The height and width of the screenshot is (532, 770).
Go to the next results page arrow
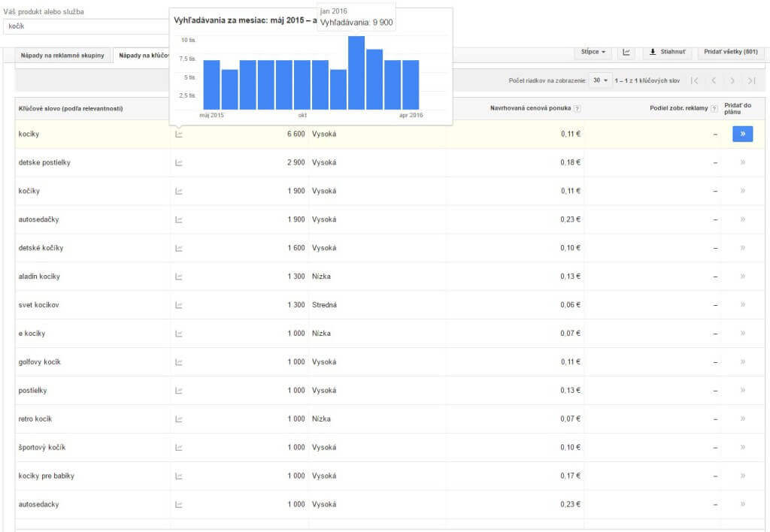pos(732,80)
